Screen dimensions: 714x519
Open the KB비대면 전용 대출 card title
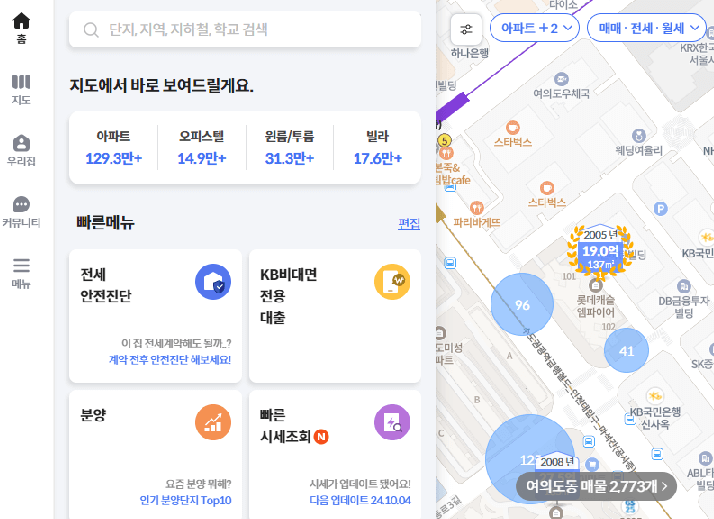pos(288,295)
